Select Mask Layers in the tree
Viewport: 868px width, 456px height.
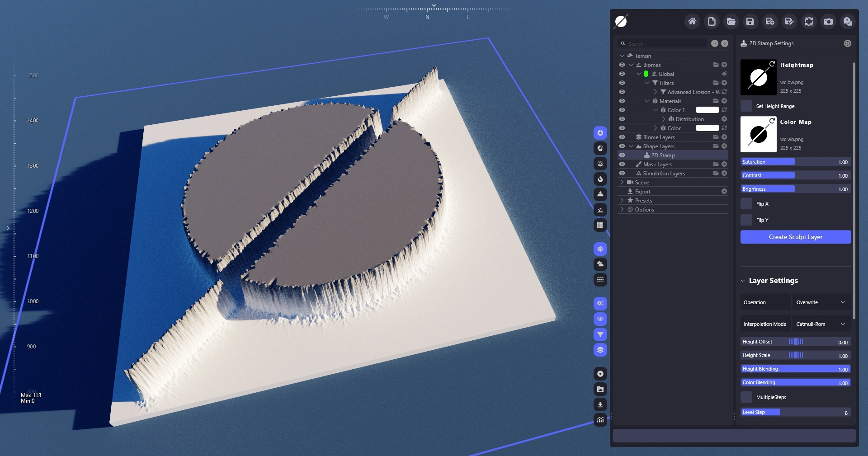657,165
